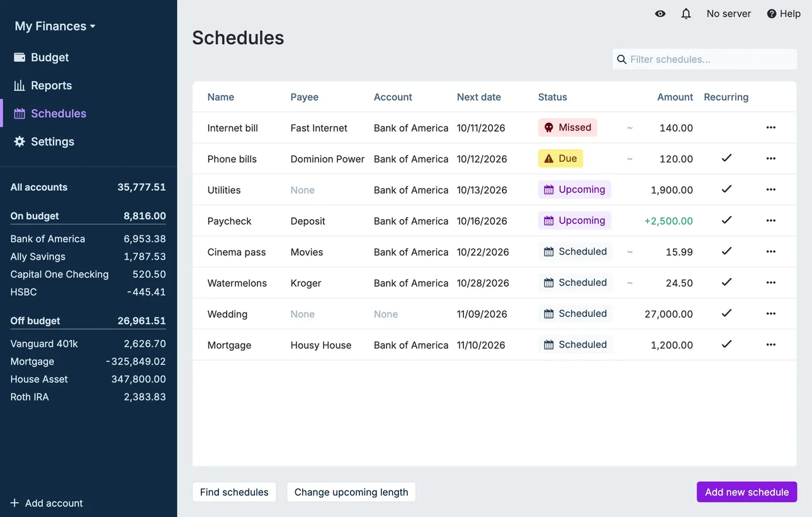
Task: Open the Paycheck row actions menu
Action: pos(770,220)
